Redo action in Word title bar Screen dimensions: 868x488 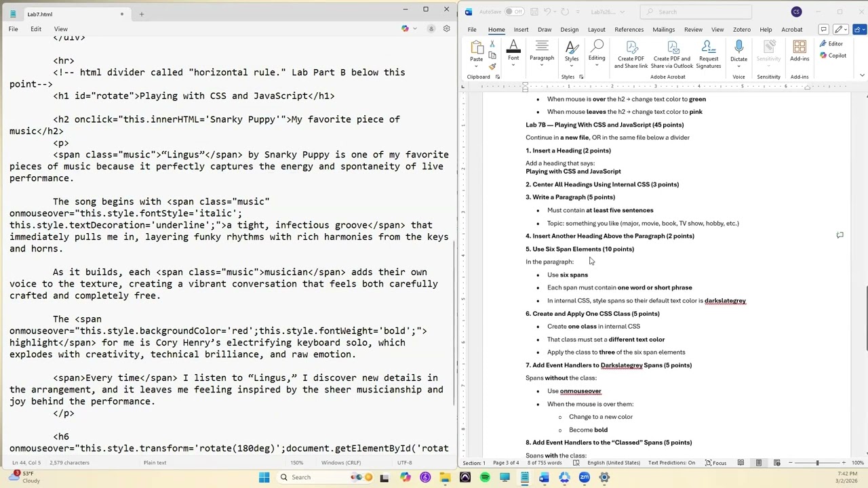(x=565, y=12)
